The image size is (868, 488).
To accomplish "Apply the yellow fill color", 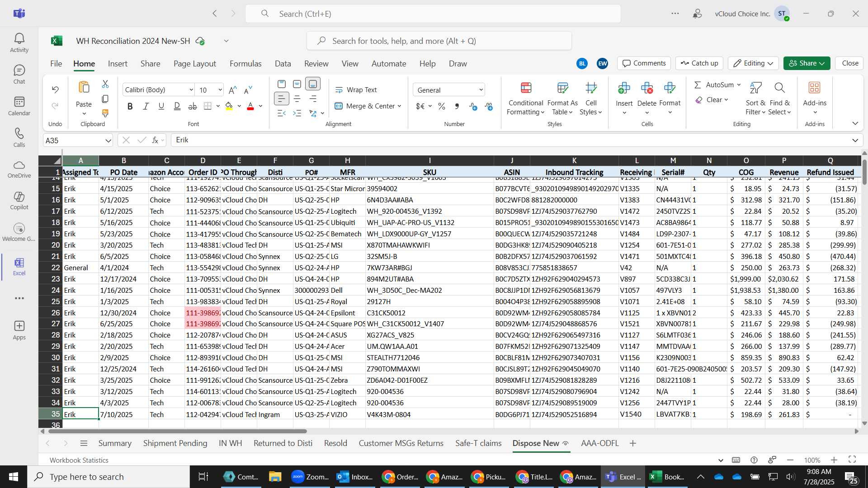I will (229, 106).
